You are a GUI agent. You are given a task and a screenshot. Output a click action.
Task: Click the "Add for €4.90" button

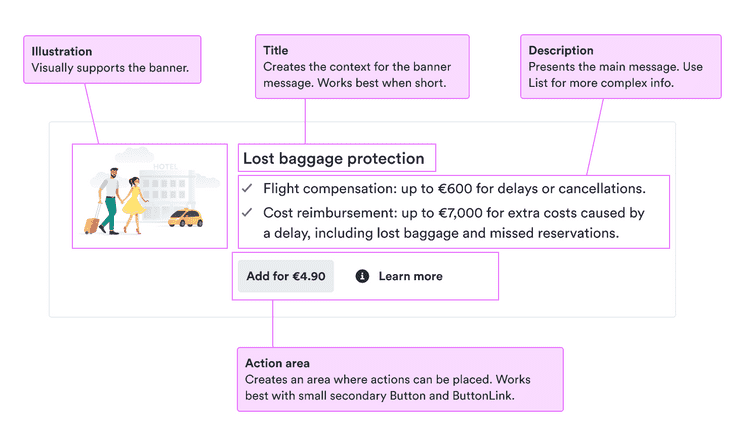(286, 276)
